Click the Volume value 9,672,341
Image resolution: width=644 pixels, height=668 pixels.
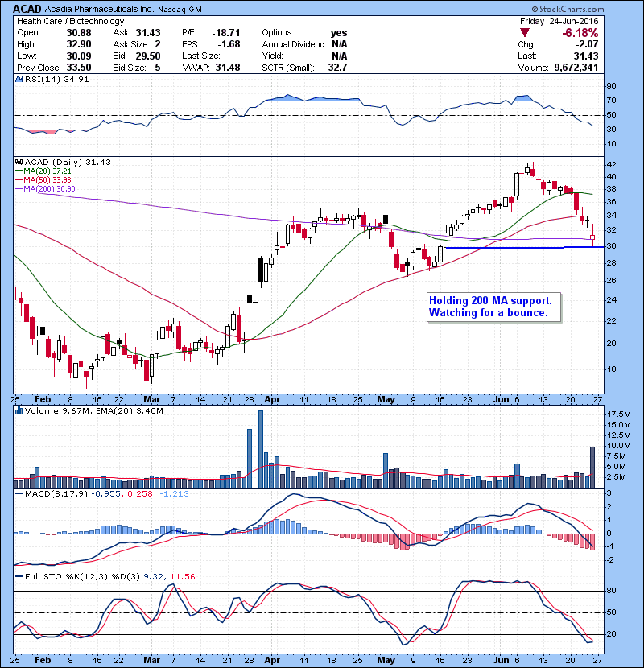click(x=576, y=68)
